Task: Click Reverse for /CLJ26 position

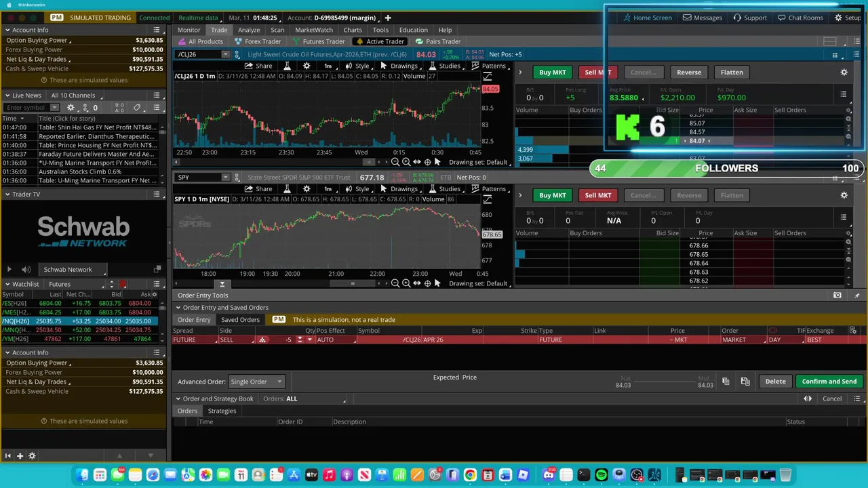Action: pos(689,73)
